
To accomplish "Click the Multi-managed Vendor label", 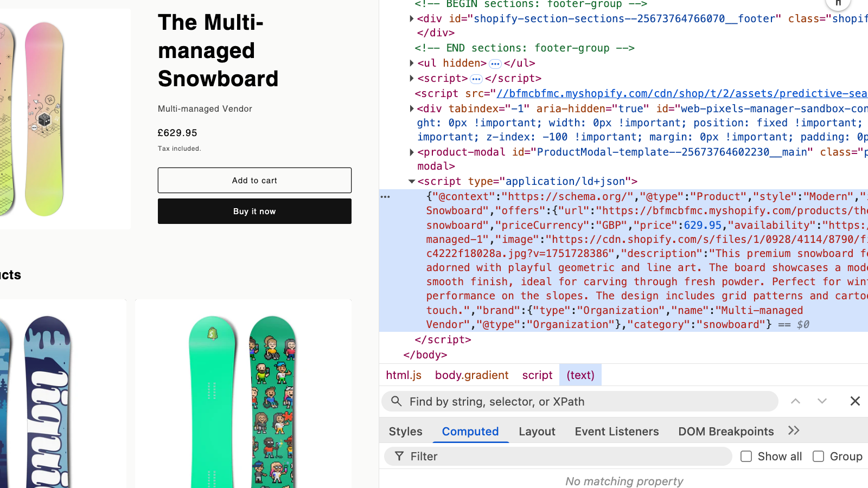I will (x=205, y=108).
